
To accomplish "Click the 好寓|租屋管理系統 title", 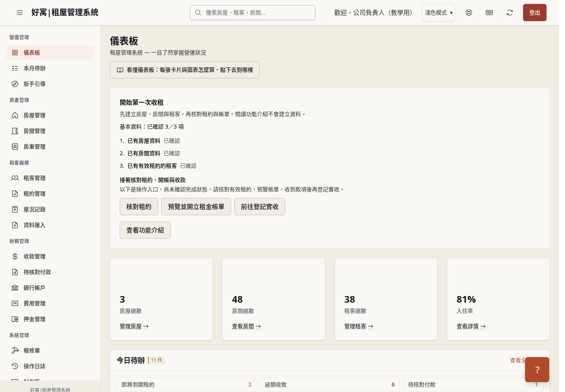I will point(65,13).
